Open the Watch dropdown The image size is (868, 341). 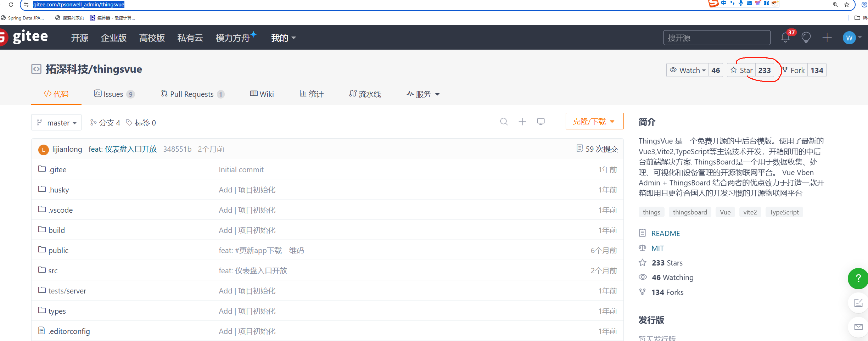coord(687,70)
